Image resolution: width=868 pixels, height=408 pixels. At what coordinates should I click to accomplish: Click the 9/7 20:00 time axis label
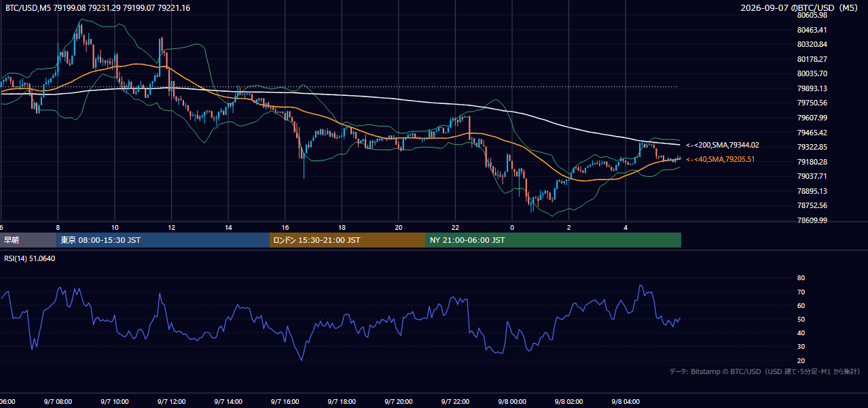click(x=399, y=402)
